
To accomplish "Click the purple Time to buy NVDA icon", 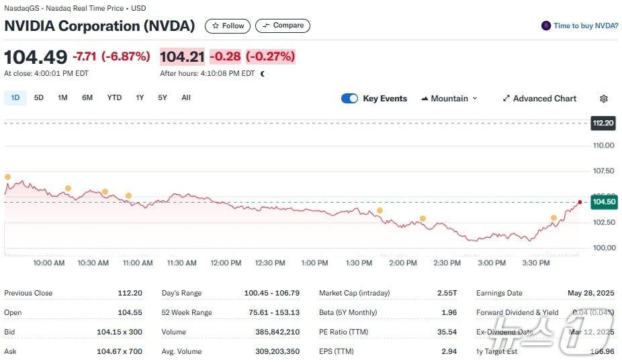I will tap(546, 26).
